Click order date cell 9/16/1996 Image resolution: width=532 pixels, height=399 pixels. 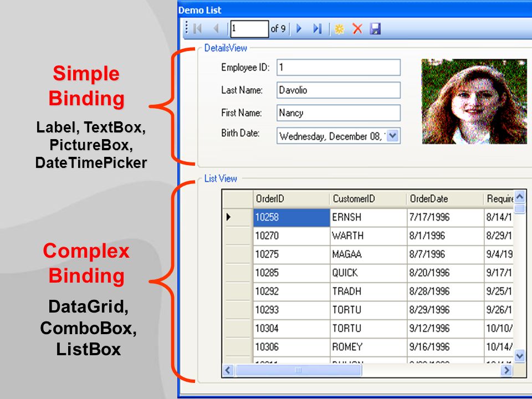[x=446, y=347]
